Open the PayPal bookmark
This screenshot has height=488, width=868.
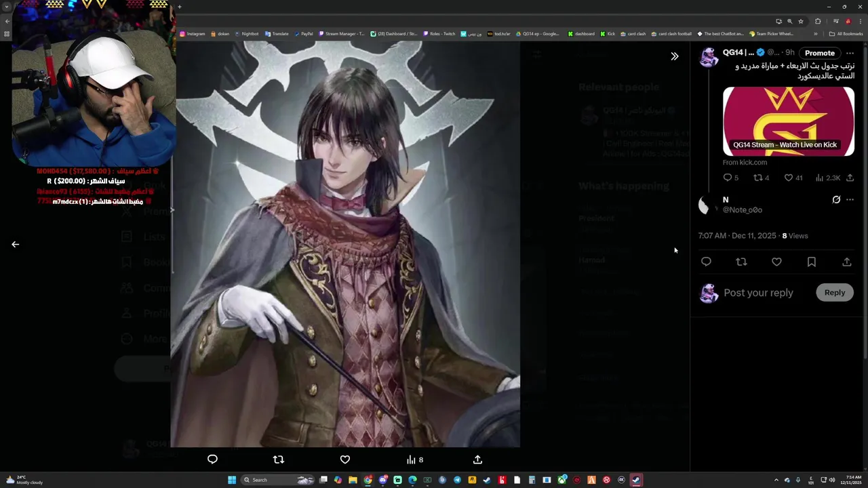304,34
